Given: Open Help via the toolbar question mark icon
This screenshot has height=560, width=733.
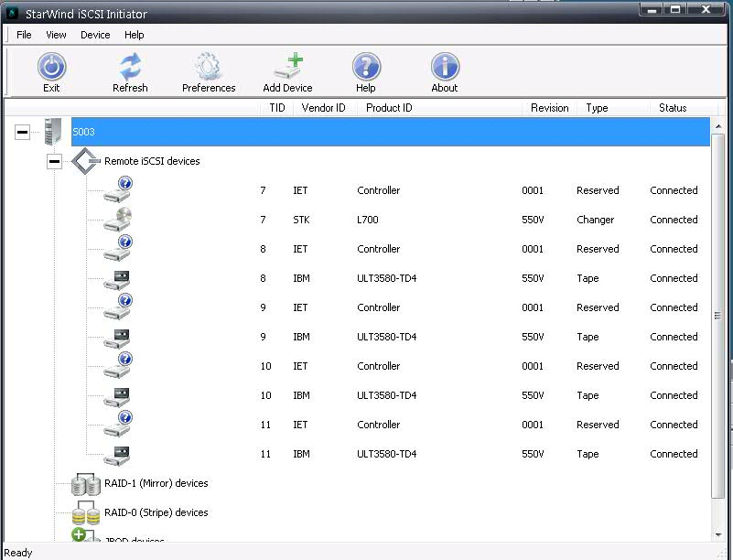Looking at the screenshot, I should click(x=367, y=65).
